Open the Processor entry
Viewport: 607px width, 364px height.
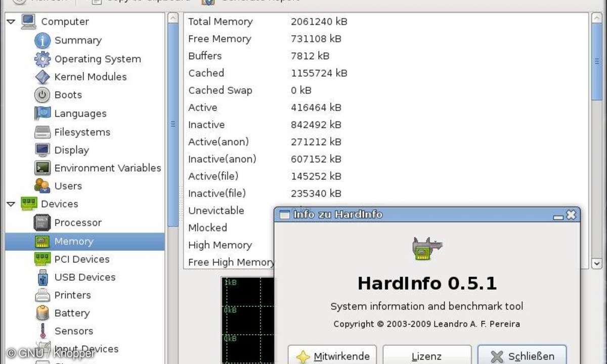78,222
